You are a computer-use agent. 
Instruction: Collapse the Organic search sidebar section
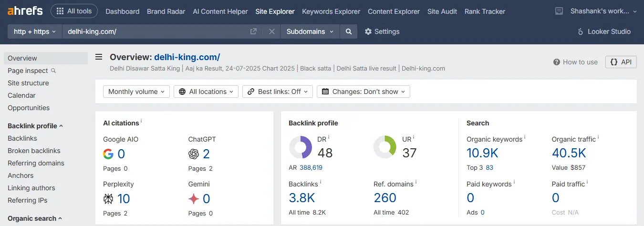35,218
